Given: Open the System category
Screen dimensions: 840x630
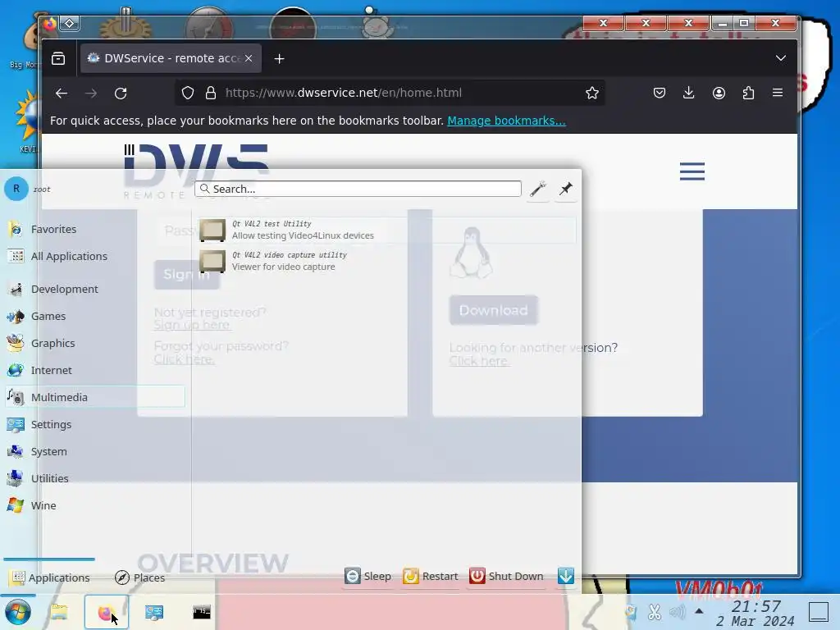Looking at the screenshot, I should (x=94, y=451).
